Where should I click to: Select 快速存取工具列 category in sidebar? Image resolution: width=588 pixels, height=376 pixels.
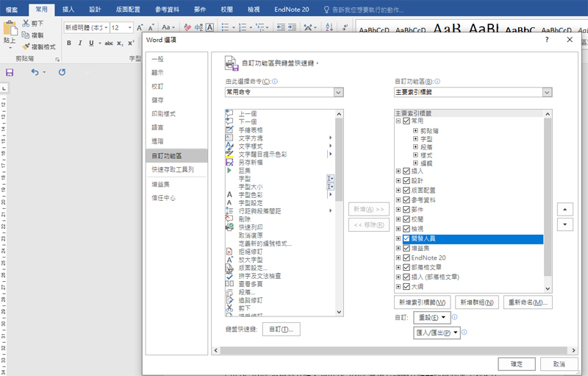coord(173,170)
